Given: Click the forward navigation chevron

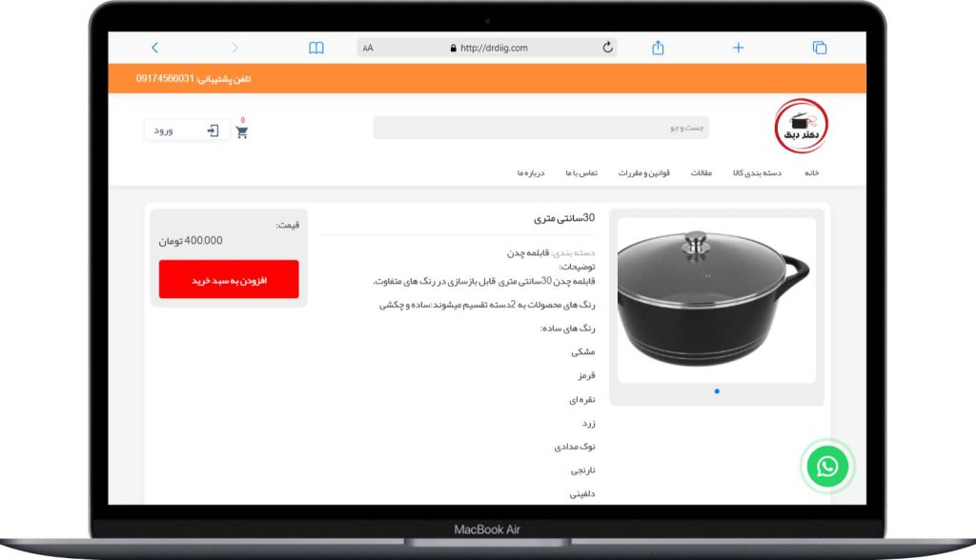Looking at the screenshot, I should [x=234, y=48].
